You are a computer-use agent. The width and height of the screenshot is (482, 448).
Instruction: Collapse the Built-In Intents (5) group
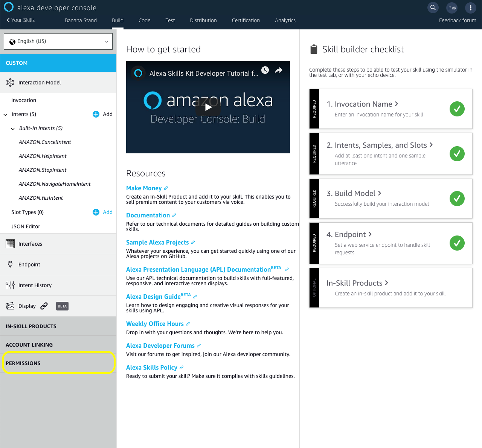[13, 128]
